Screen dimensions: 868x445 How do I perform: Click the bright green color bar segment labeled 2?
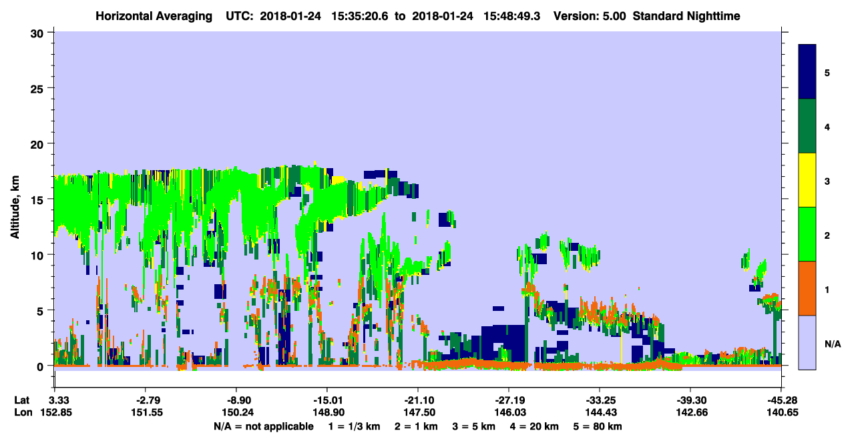click(x=807, y=234)
